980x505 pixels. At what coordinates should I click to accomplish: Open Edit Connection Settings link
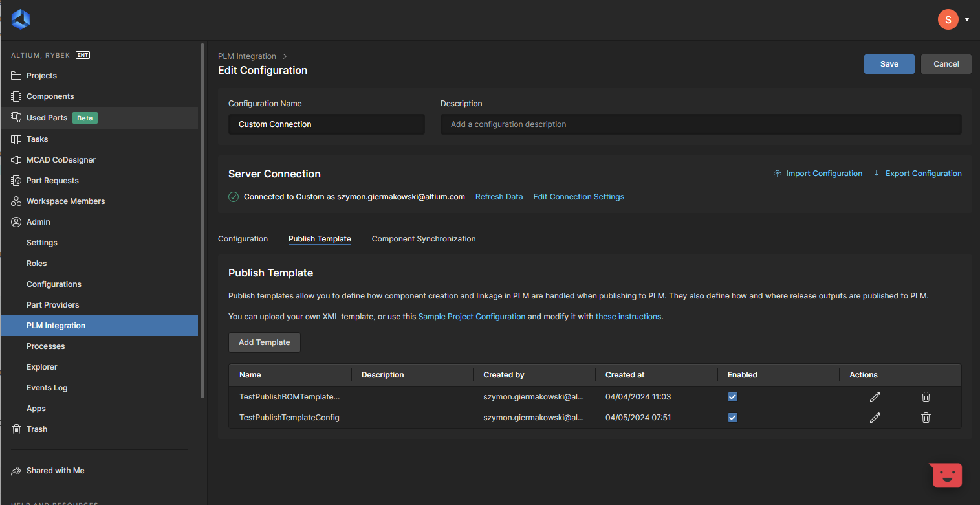click(578, 197)
